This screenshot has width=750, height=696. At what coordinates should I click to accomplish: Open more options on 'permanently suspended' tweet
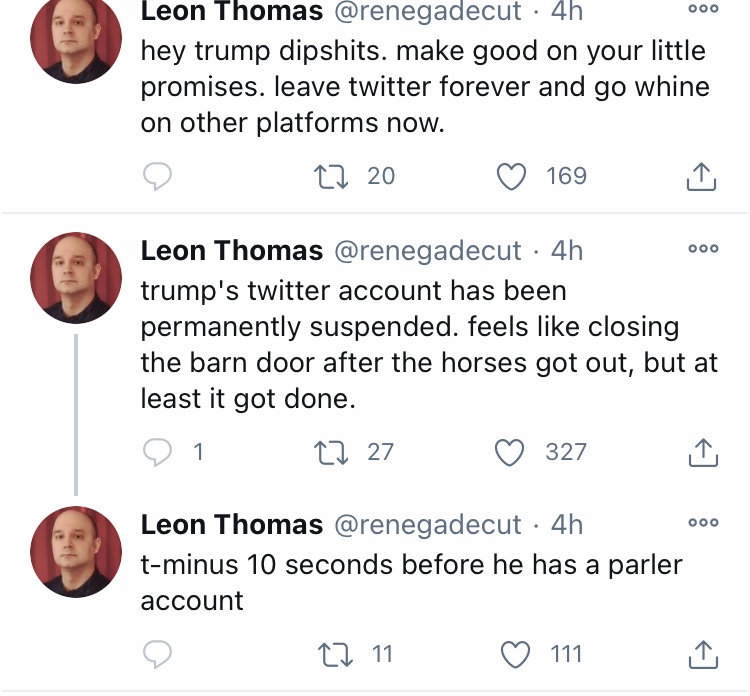703,248
